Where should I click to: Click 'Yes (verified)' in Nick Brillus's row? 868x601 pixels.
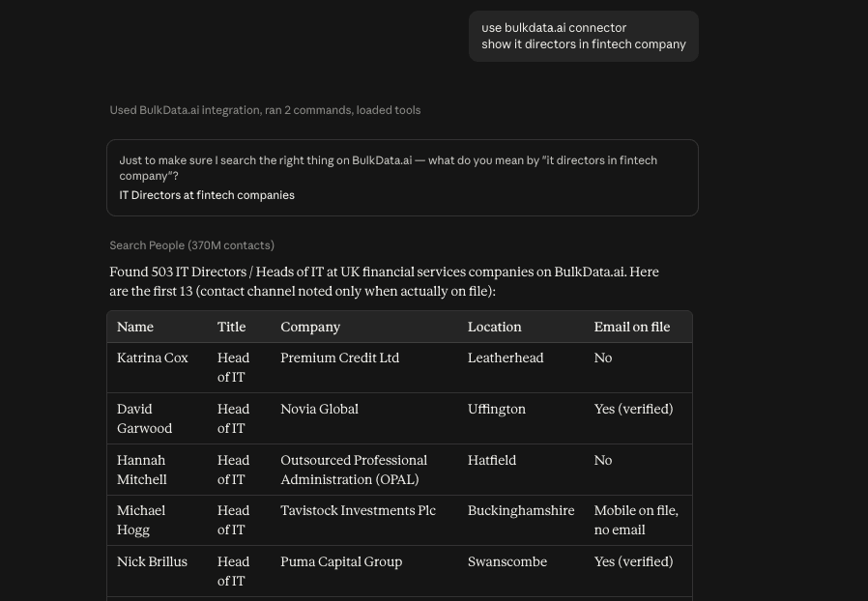tap(633, 561)
